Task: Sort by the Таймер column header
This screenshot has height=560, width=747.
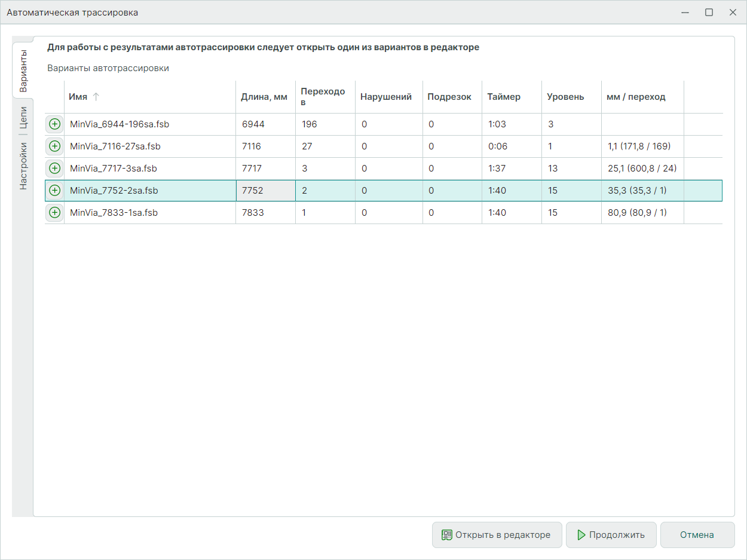Action: [x=503, y=97]
